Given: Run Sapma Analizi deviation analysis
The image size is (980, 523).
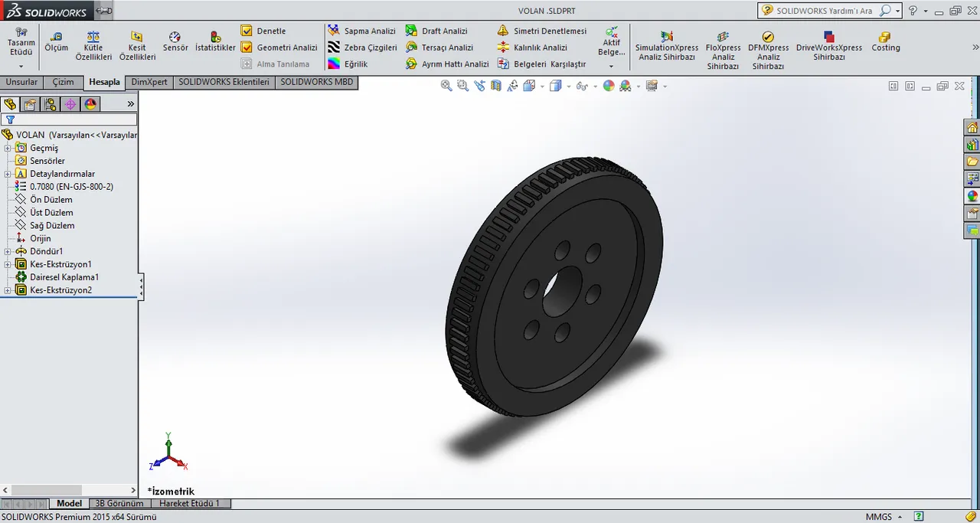Looking at the screenshot, I should point(361,31).
